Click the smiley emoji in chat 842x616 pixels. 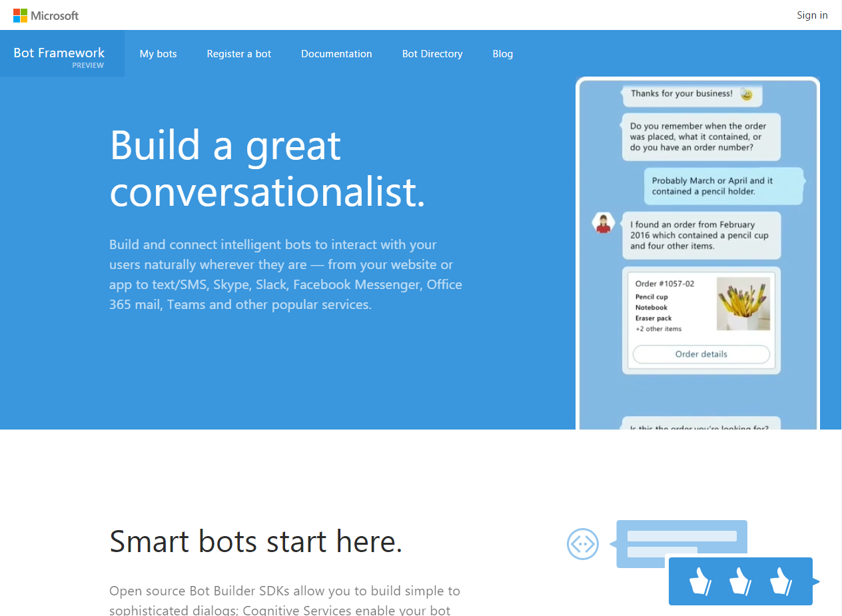coord(747,95)
